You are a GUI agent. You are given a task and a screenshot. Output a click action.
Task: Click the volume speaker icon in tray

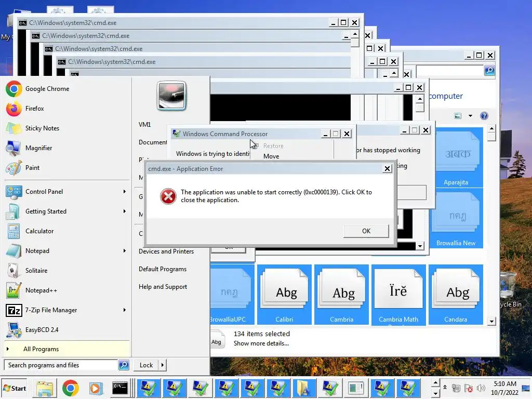(481, 388)
